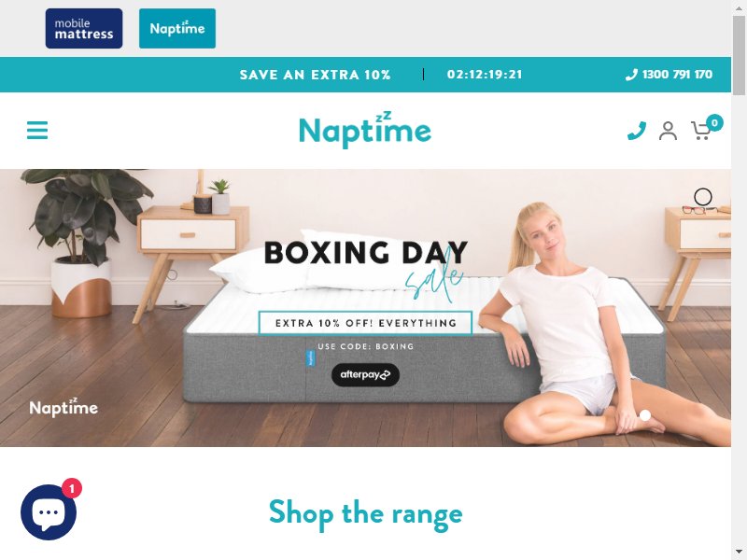Select the filled white slide indicator dot
This screenshot has height=560, width=747.
point(645,415)
